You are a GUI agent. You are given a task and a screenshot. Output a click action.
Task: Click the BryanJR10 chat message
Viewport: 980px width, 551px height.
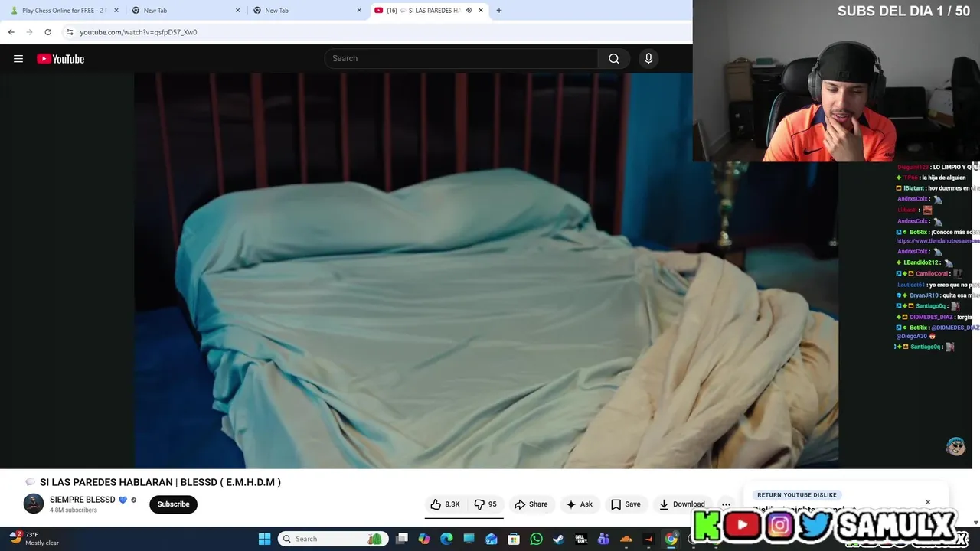pos(938,295)
